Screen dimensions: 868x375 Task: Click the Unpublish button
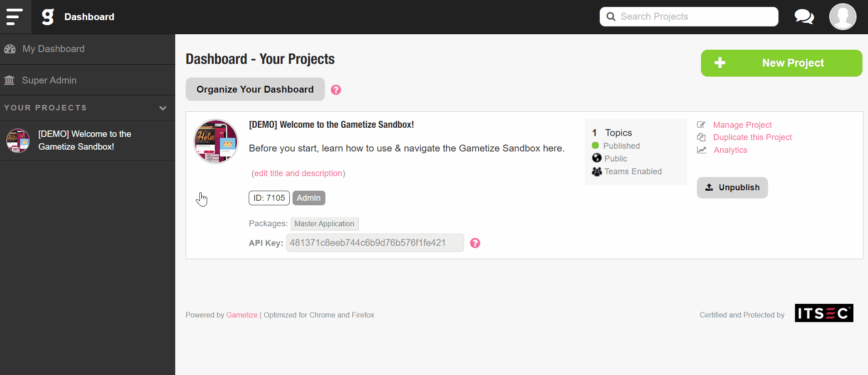pyautogui.click(x=732, y=187)
